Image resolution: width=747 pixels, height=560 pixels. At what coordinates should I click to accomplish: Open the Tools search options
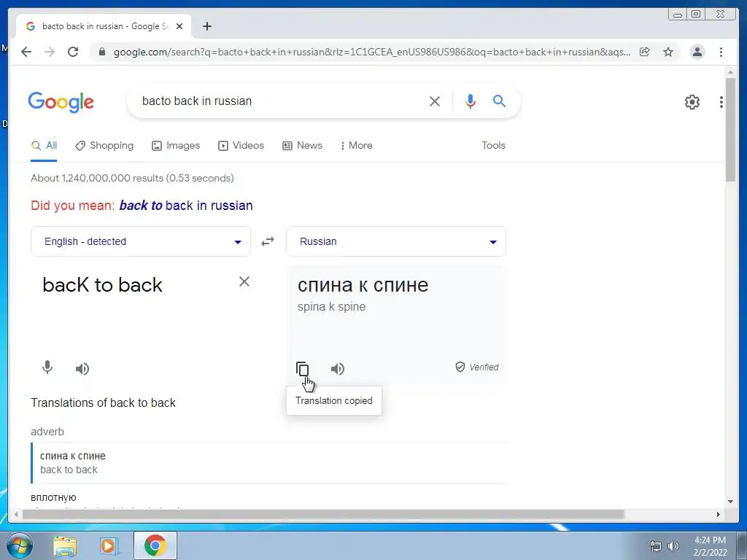point(493,145)
